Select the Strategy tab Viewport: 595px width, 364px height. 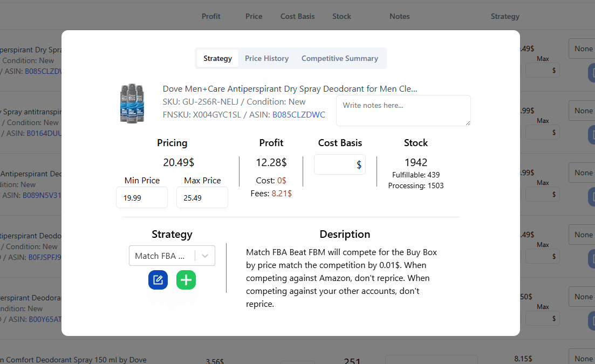coord(217,58)
